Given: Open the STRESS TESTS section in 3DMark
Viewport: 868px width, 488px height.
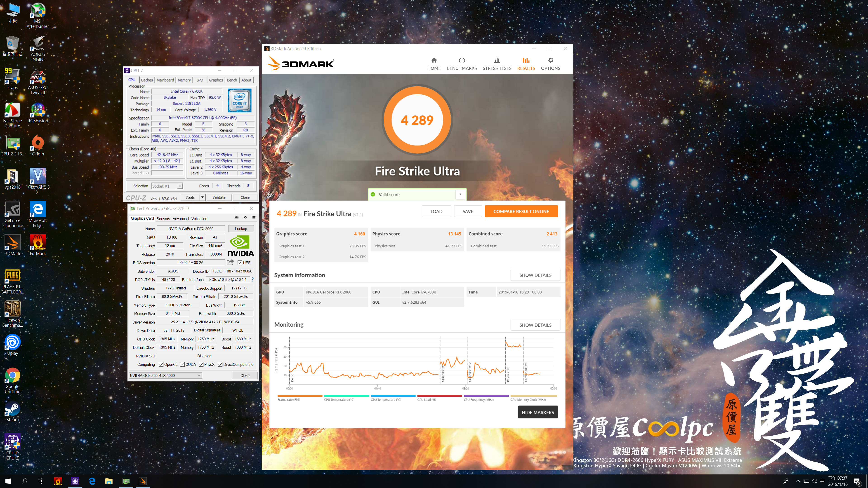Looking at the screenshot, I should (x=497, y=64).
